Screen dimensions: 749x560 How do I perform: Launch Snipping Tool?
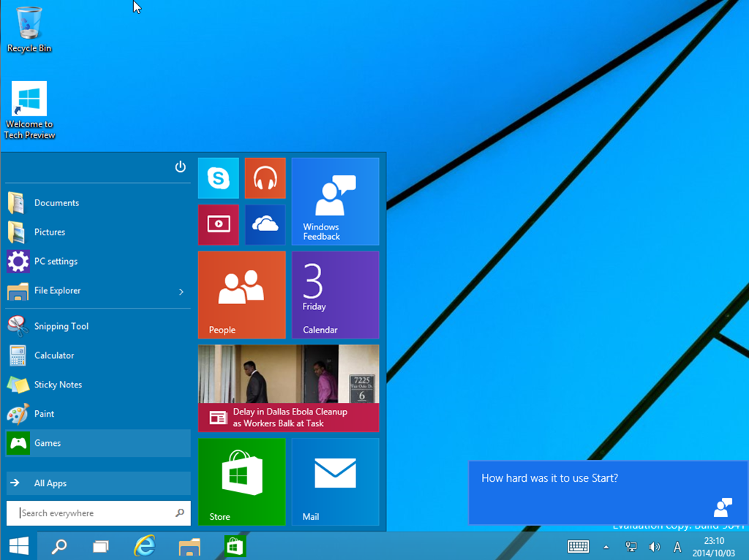[98, 326]
